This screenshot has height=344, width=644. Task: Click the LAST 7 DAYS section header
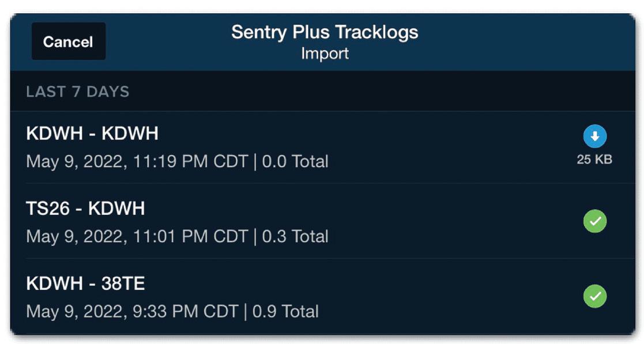click(78, 92)
